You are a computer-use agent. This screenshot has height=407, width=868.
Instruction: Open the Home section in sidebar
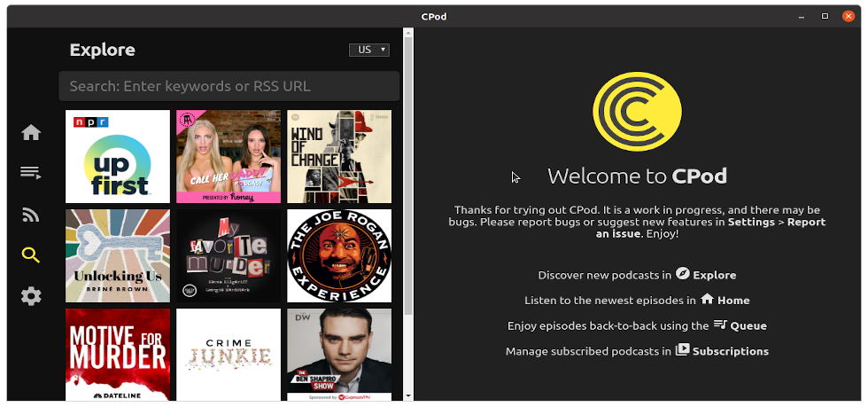[31, 132]
